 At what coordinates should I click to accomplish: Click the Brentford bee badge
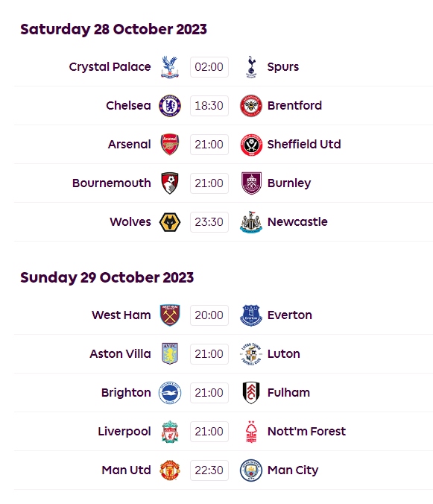[251, 106]
